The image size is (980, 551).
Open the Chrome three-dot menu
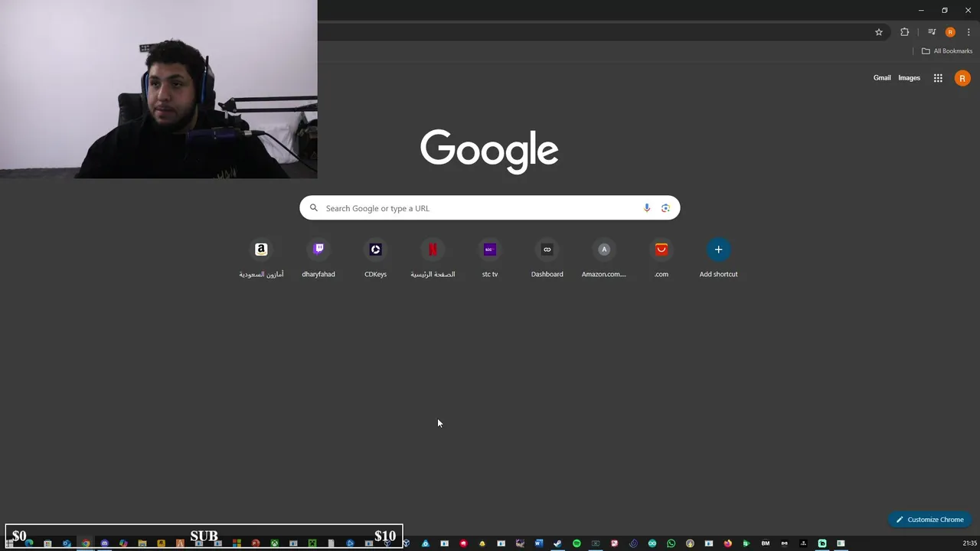(969, 32)
